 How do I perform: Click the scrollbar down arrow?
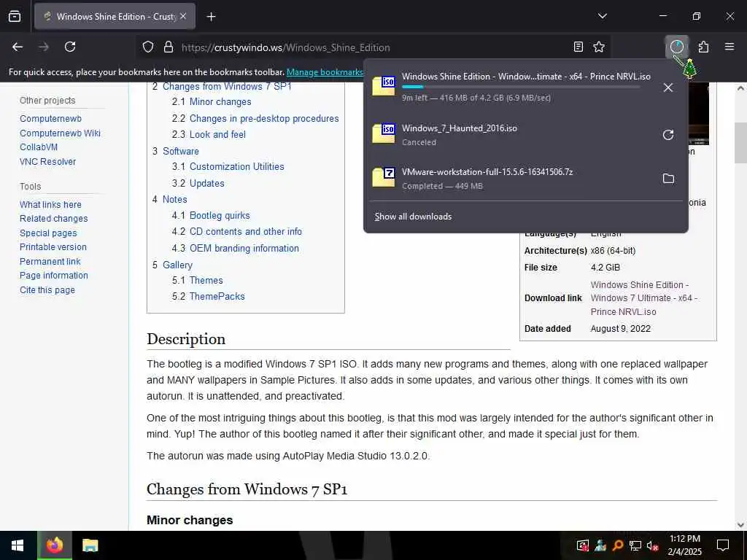click(x=740, y=525)
